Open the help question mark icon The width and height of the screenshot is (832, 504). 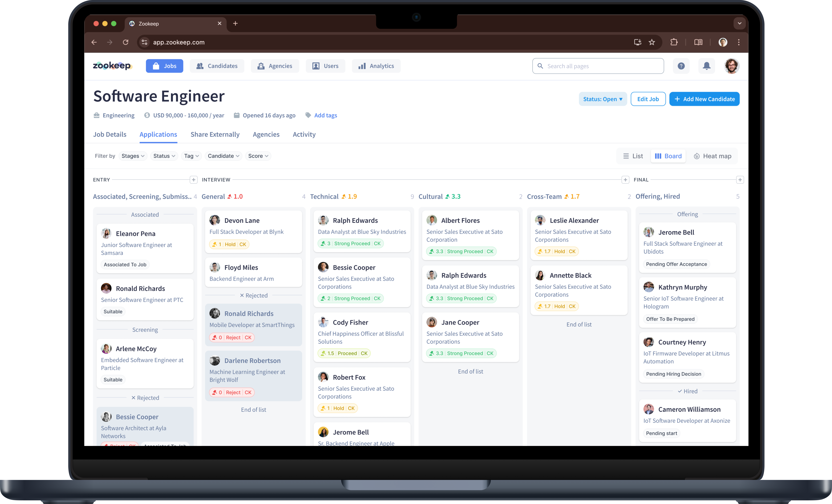[681, 66]
